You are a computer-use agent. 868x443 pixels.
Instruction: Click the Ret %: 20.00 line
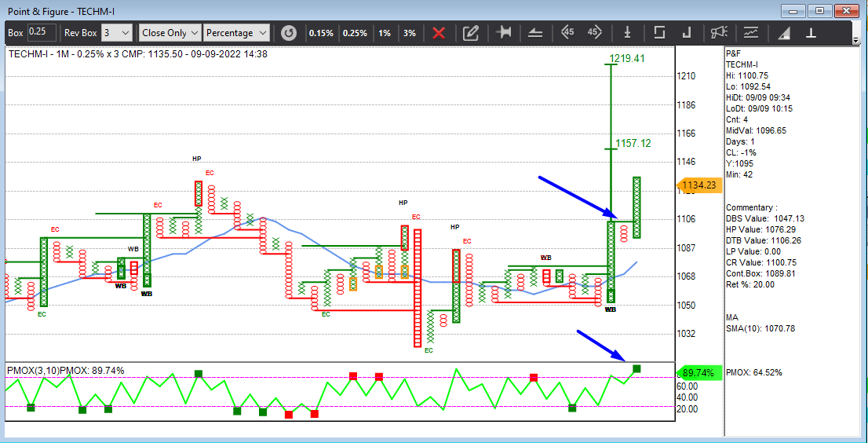[x=750, y=284]
